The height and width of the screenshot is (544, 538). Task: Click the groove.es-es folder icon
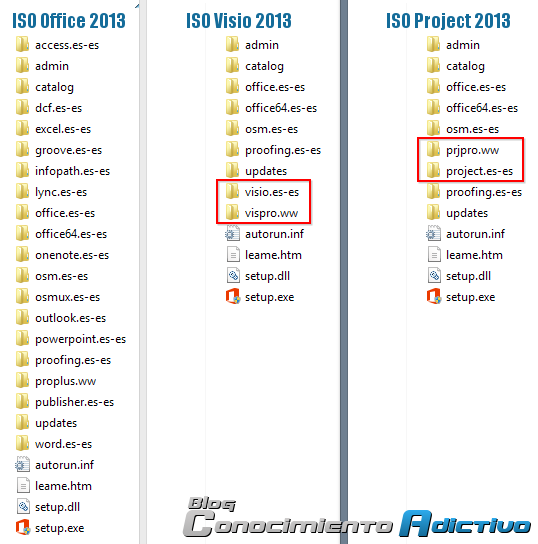[23, 150]
